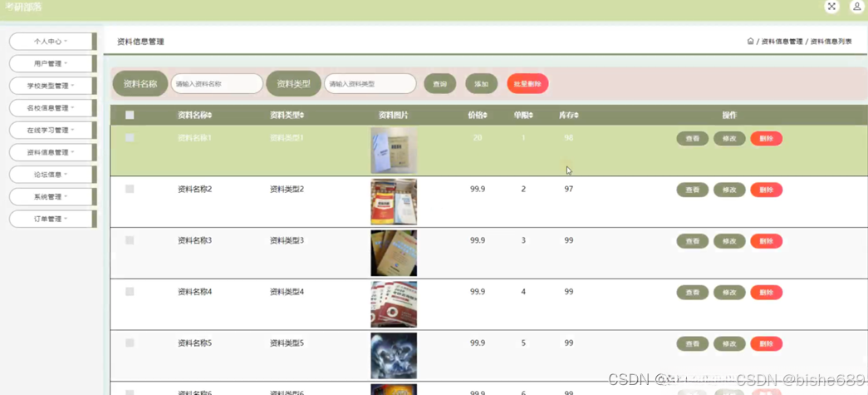Open the image thumbnail for 资料名称5

[394, 356]
